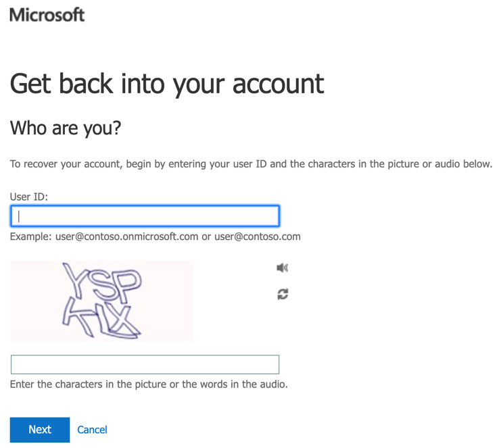Focus the CAPTCHA characters entry field

point(145,364)
